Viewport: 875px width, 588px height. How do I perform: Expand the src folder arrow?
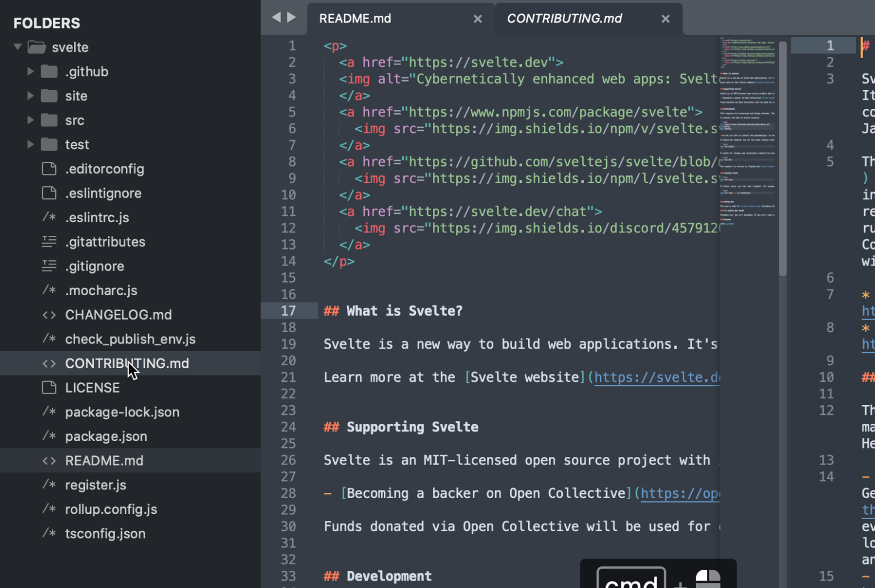[x=31, y=120]
